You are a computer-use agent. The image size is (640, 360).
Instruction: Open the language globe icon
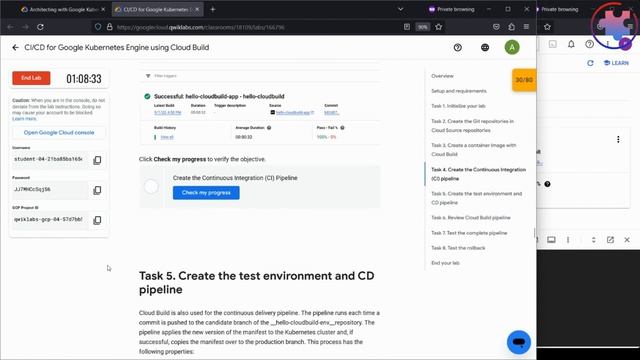click(485, 47)
